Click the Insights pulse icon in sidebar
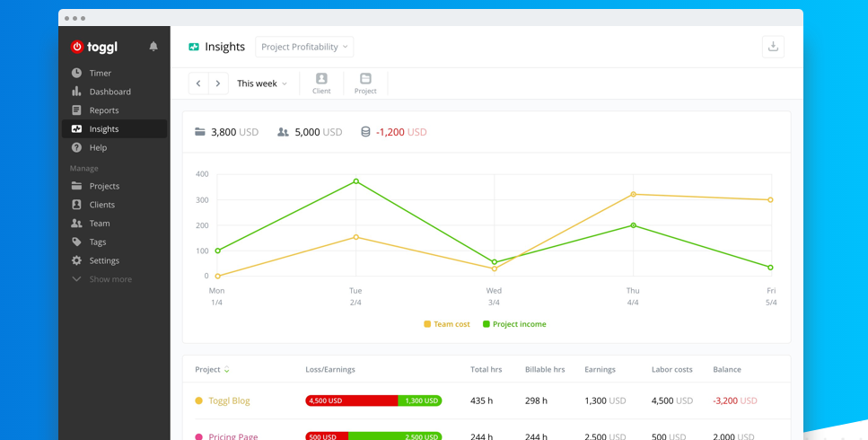 pos(76,129)
